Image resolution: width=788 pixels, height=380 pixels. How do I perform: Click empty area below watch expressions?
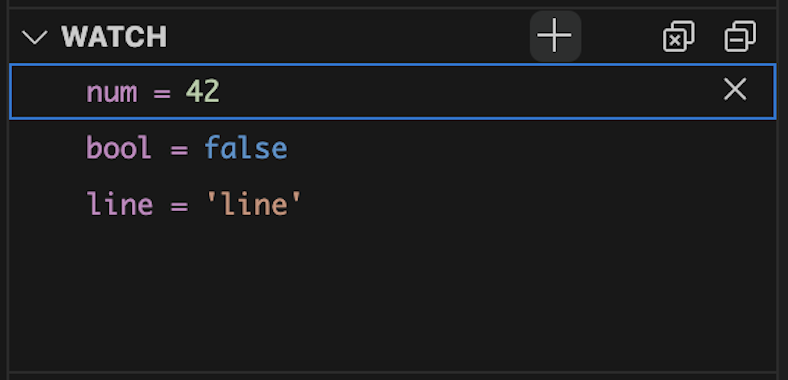(x=392, y=302)
